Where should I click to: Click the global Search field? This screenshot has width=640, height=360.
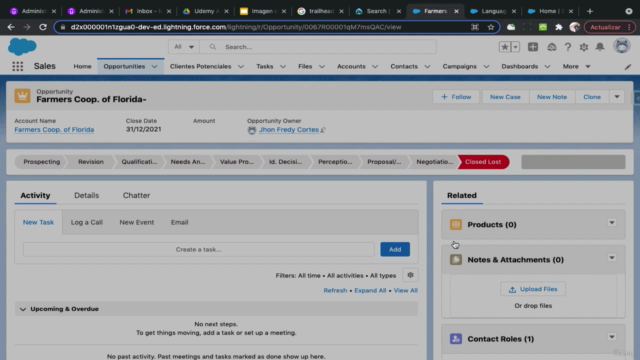coord(318,47)
